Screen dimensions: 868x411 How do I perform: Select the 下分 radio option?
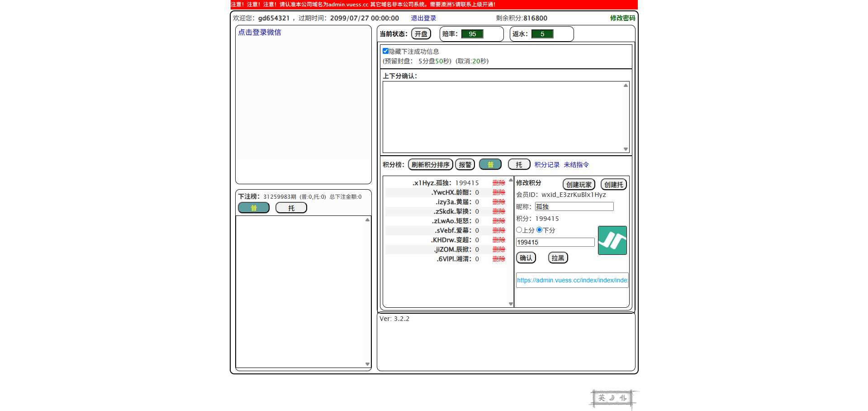[539, 230]
